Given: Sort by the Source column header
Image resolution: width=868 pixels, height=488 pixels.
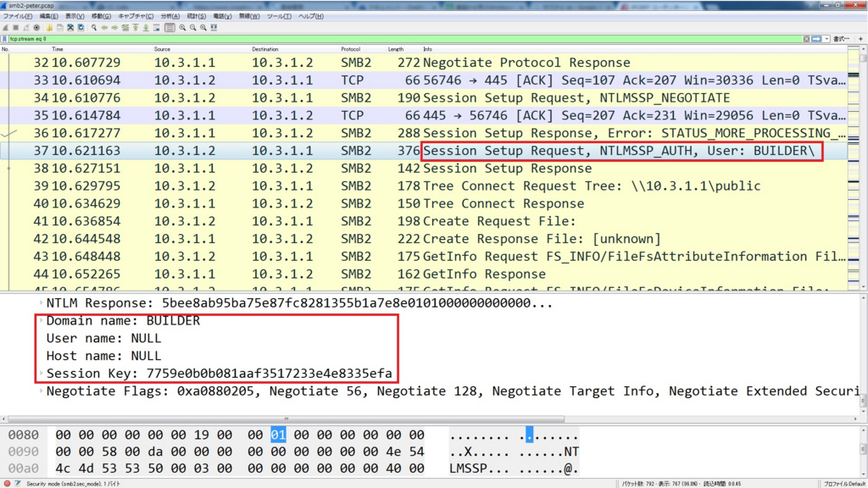Looking at the screenshot, I should point(162,49).
